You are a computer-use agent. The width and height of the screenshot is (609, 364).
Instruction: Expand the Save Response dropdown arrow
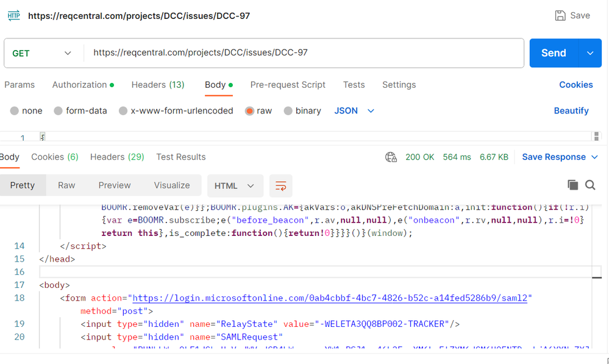[x=594, y=157]
